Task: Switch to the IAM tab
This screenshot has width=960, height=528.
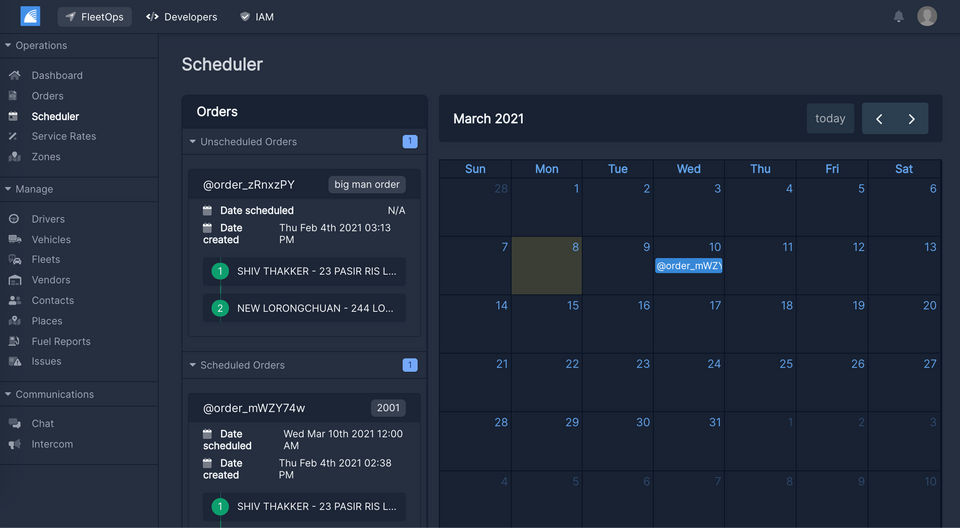Action: click(x=257, y=17)
